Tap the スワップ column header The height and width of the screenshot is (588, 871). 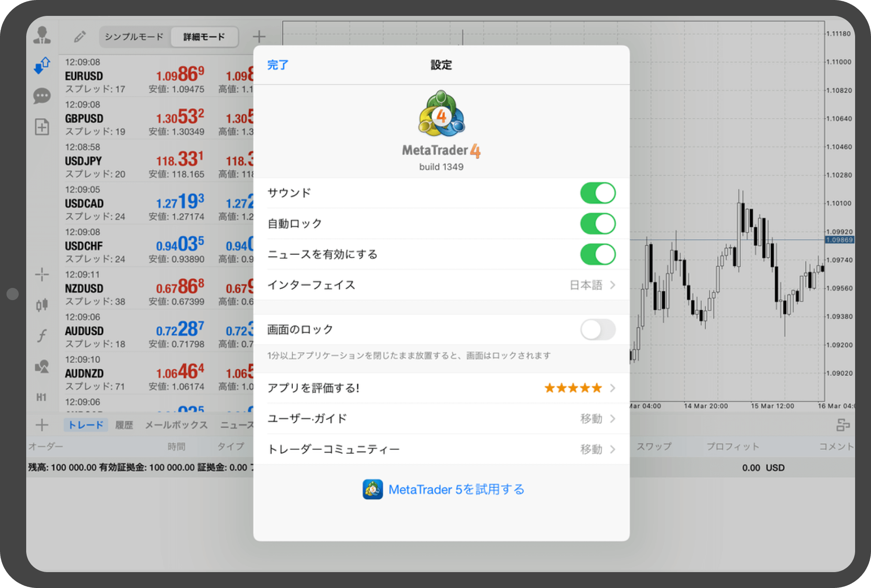click(x=654, y=446)
